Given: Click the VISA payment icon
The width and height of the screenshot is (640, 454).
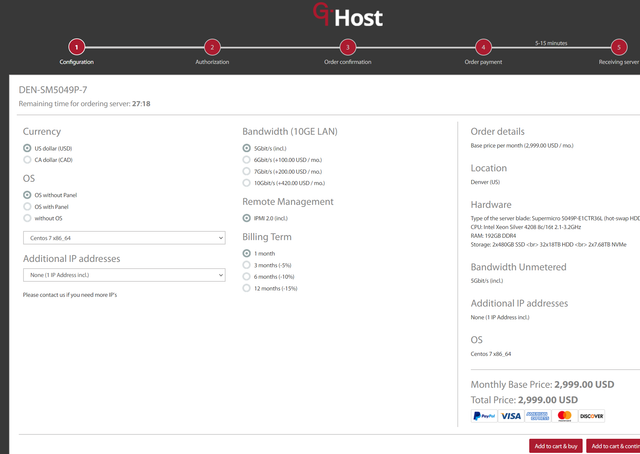Looking at the screenshot, I should pyautogui.click(x=511, y=416).
